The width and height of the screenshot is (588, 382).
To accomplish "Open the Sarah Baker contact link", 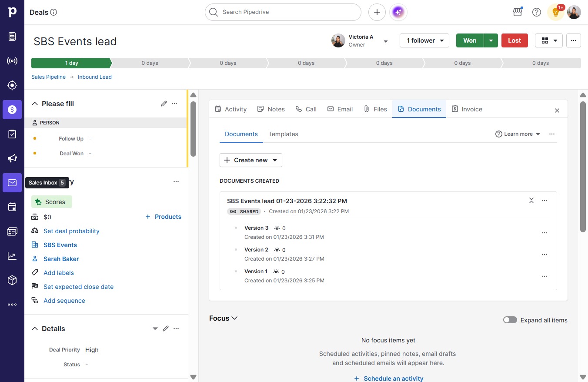I will (x=61, y=259).
